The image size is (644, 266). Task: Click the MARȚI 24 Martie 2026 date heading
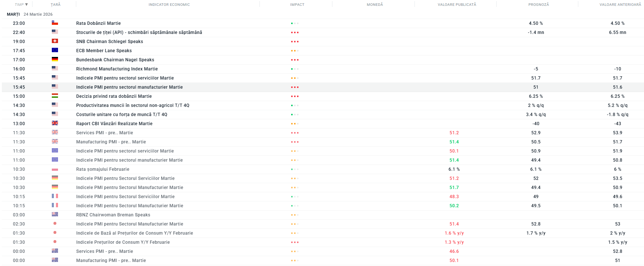(x=30, y=14)
